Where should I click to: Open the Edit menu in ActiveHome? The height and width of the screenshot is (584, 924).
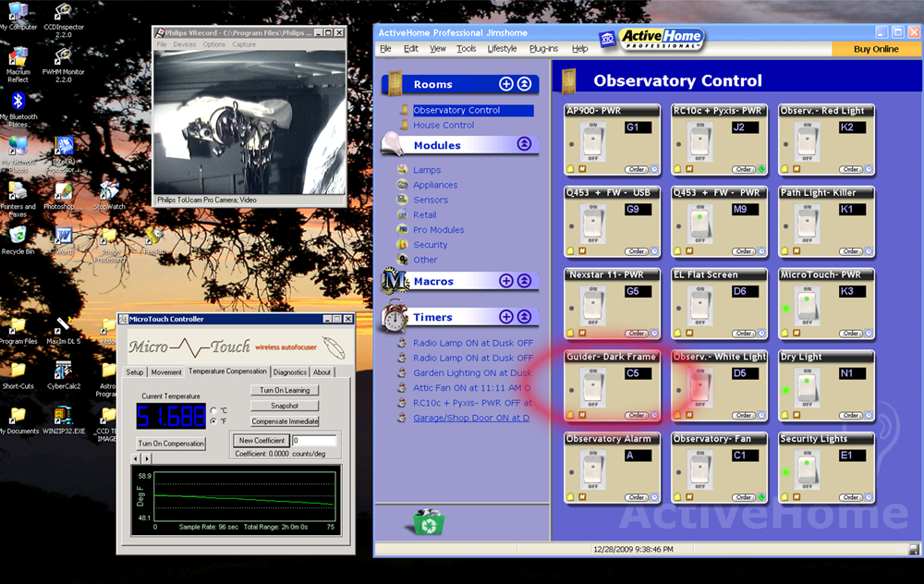tap(411, 48)
